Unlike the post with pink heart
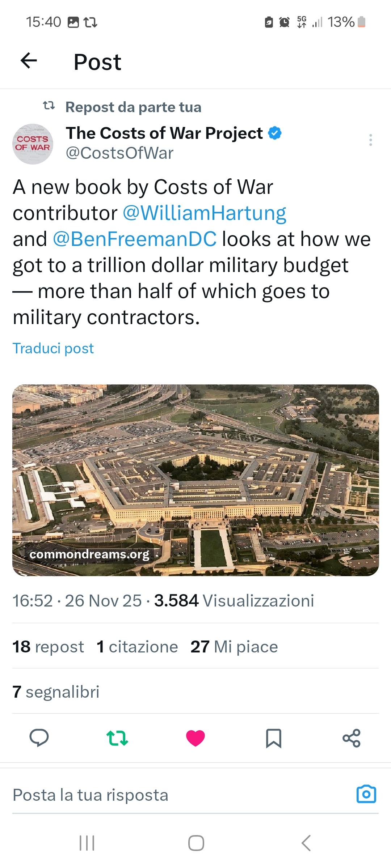 click(x=195, y=738)
